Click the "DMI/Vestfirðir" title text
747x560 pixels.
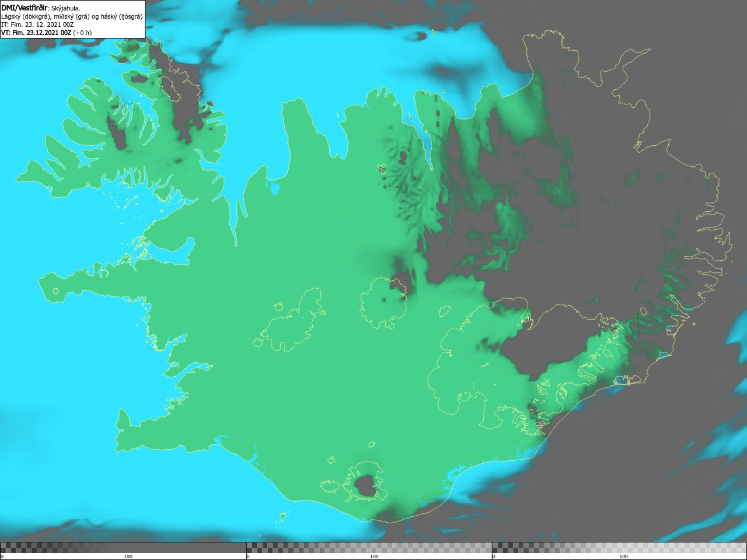(24, 8)
